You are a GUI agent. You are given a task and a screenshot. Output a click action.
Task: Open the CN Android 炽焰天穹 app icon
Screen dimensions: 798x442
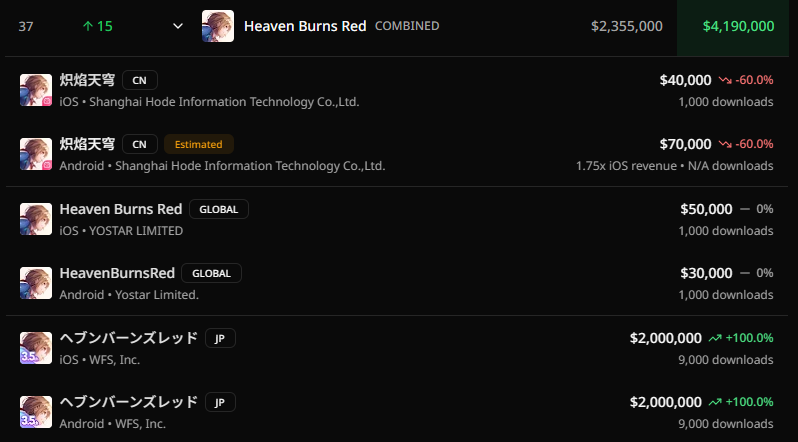[x=36, y=154]
